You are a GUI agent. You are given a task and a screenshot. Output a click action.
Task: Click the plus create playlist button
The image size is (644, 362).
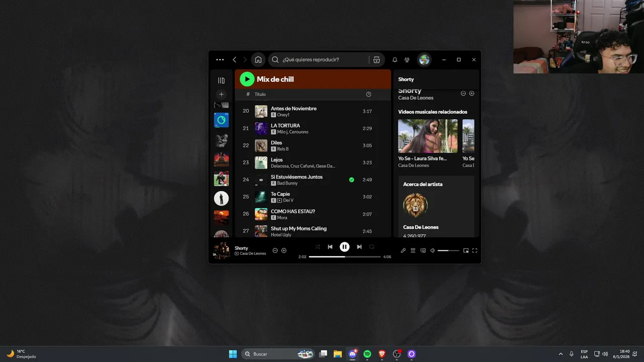(221, 94)
